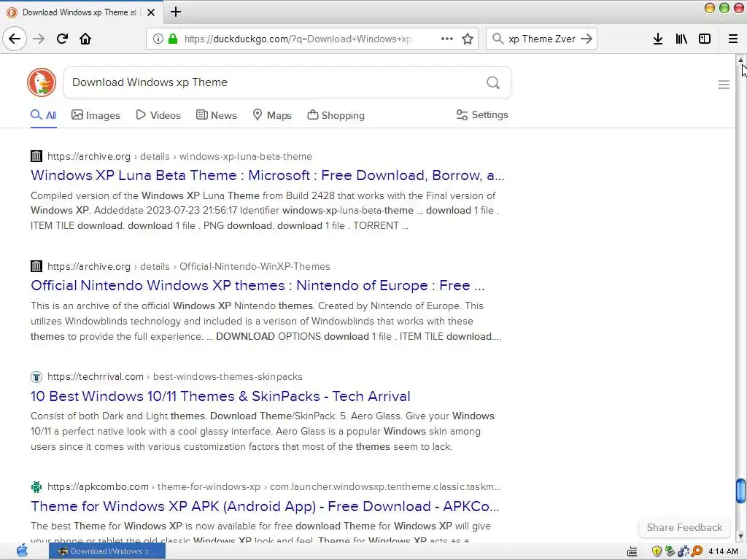Viewport: 747px width, 560px height.
Task: Click the archive.org windows-xp-luna-beta-theme URL
Action: pos(179,156)
